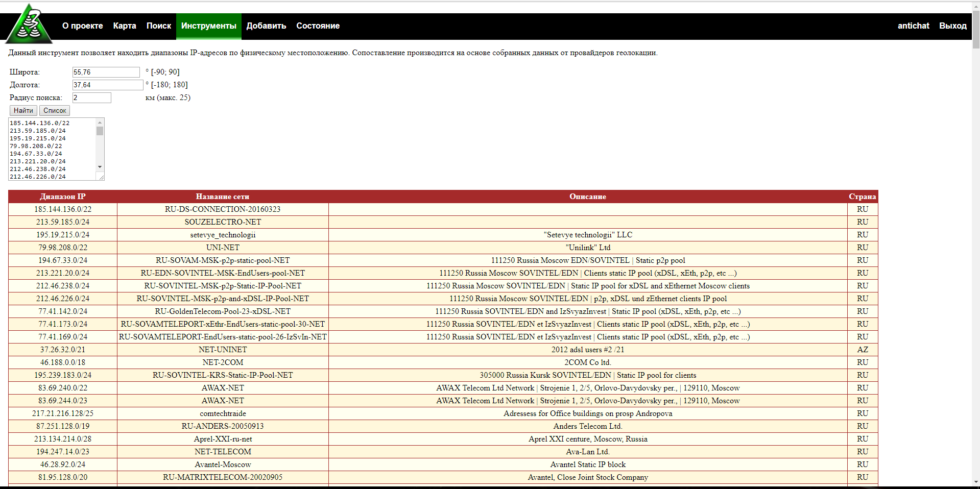The height and width of the screenshot is (489, 980).
Task: Click the page scrollbar down arrow
Action: pos(975,481)
